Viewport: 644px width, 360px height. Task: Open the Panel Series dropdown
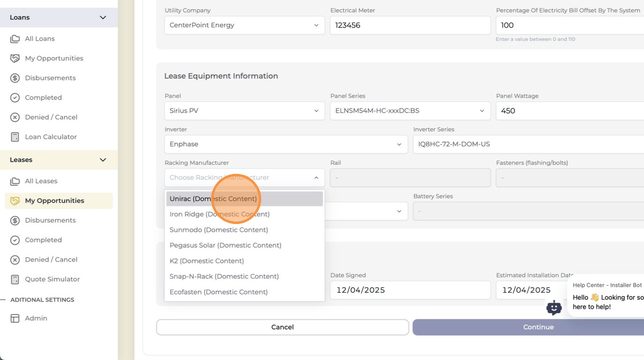(410, 111)
